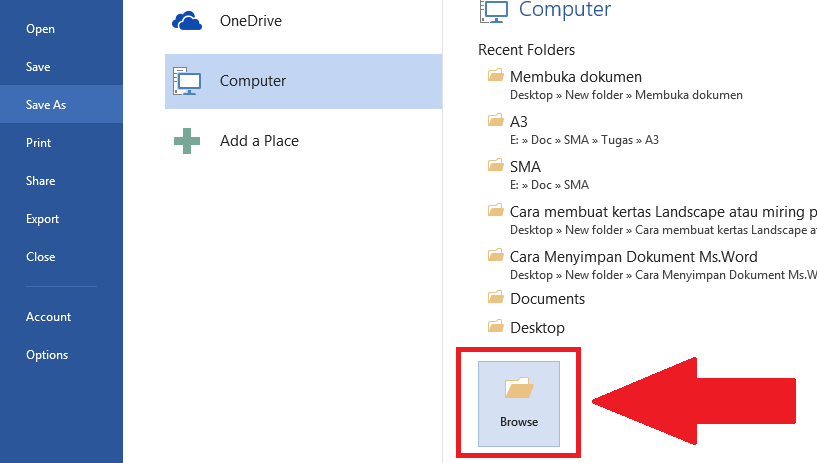Pick the Membuka dokumen recent folder
The image size is (817, 463).
pos(576,77)
